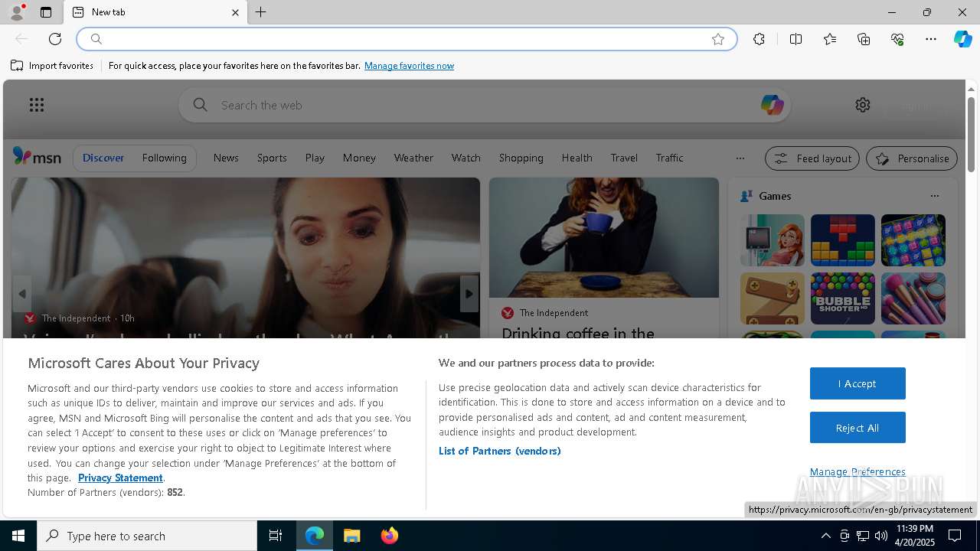The image size is (980, 551).
Task: Click Reject All cookies button
Action: tap(857, 428)
